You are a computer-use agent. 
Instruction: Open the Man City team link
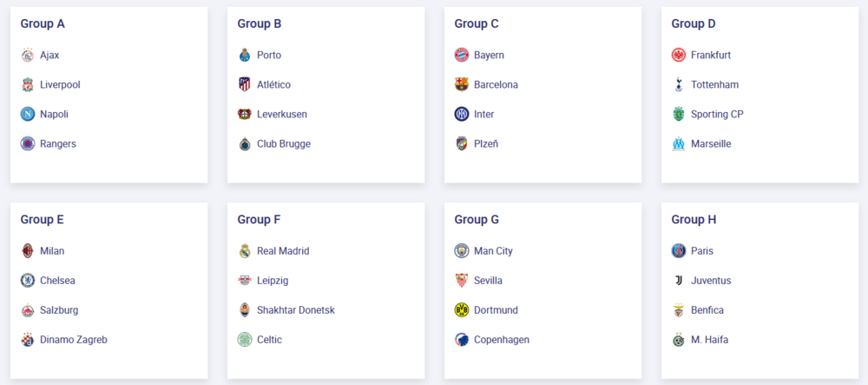[493, 251]
